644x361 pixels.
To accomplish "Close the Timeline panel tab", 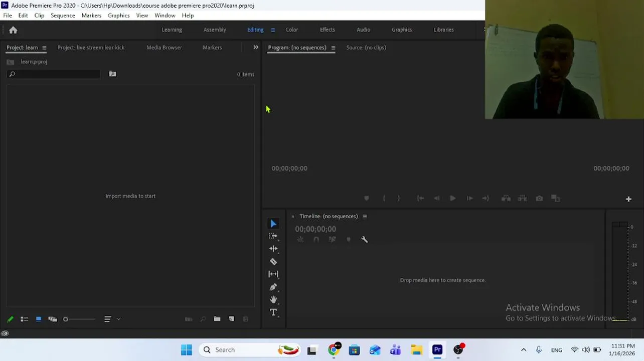I will 293,217.
